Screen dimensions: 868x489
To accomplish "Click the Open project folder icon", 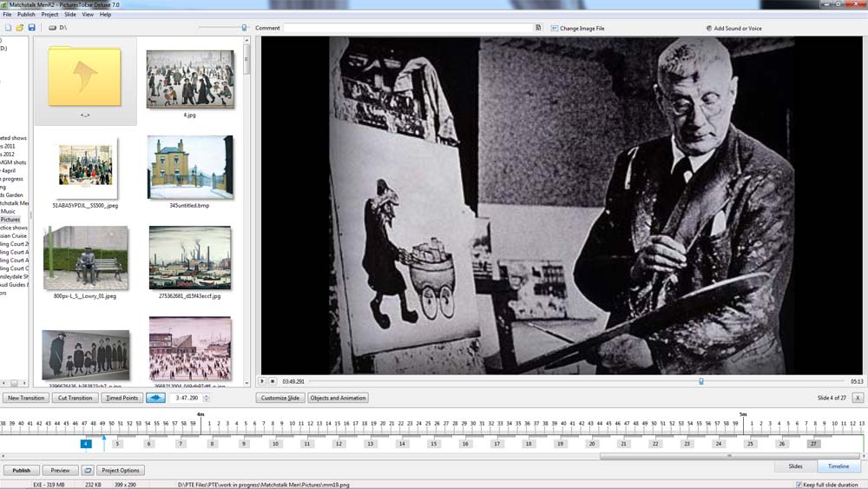I will coord(20,28).
